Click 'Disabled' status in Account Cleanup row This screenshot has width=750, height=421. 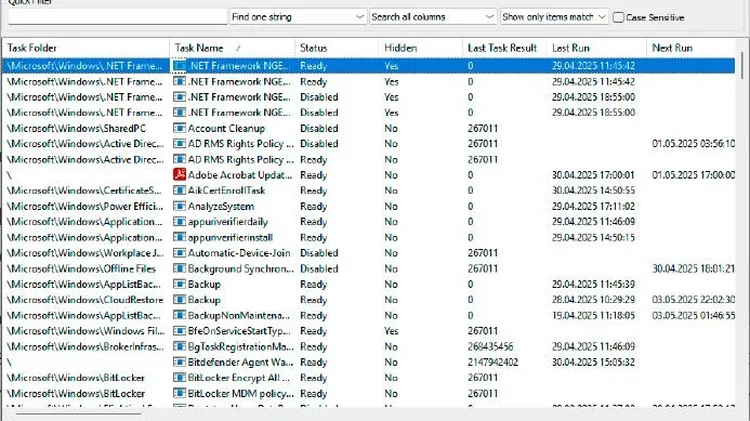pos(319,128)
